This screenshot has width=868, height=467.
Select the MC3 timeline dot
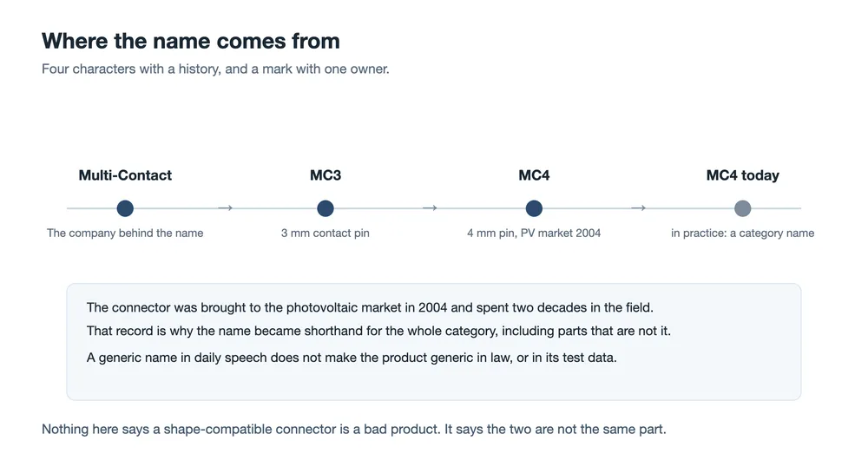point(325,208)
